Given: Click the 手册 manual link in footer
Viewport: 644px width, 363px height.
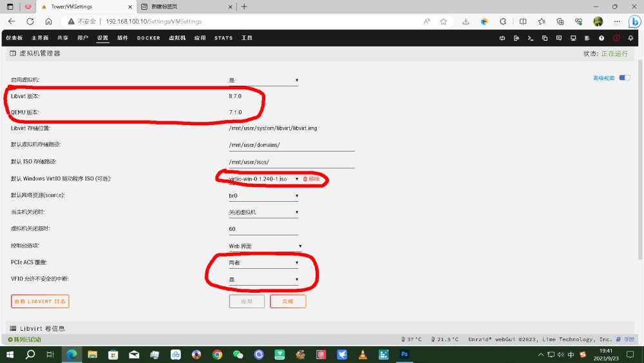Looking at the screenshot, I should 626,340.
